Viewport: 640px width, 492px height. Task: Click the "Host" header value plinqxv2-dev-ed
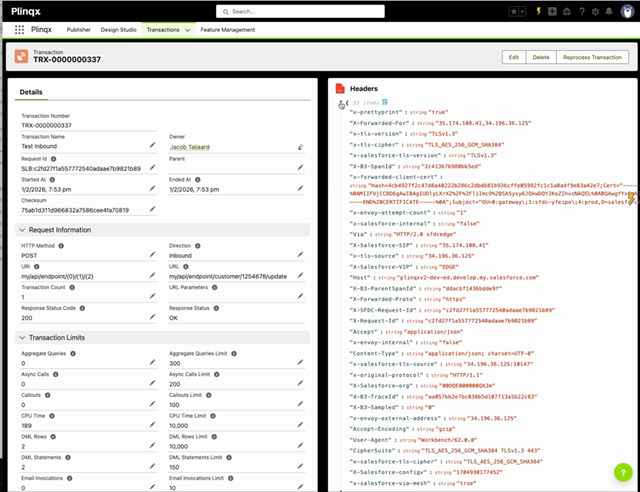[x=467, y=278]
